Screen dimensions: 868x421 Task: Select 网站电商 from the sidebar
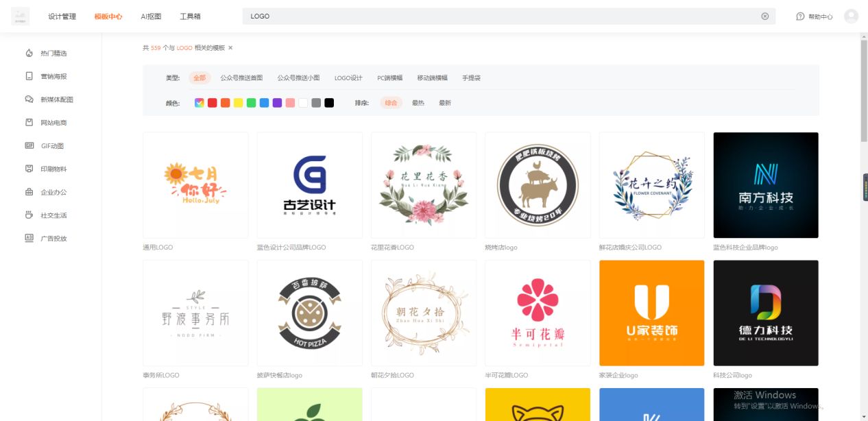pos(29,122)
